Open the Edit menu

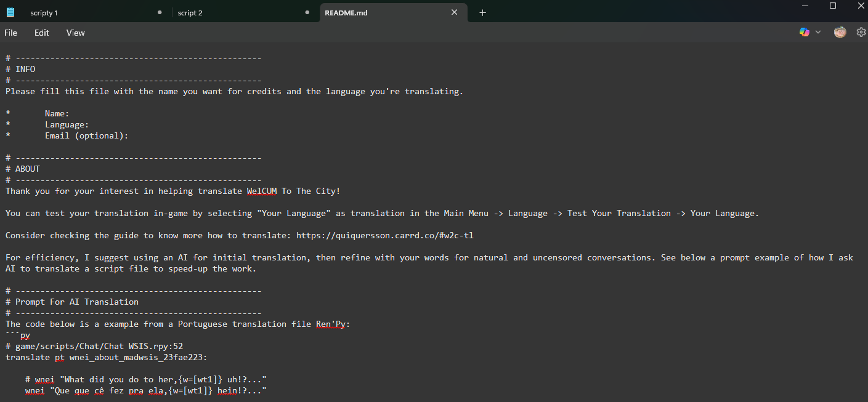coord(42,33)
